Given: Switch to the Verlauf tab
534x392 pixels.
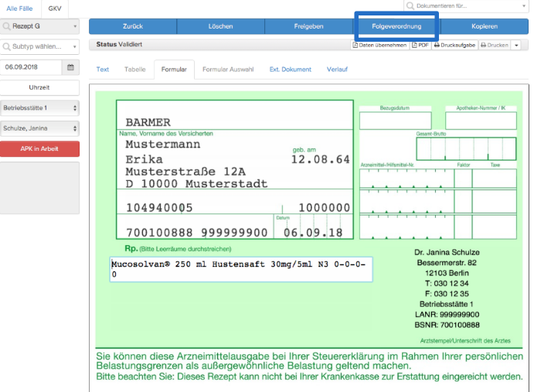Looking at the screenshot, I should click(x=337, y=70).
